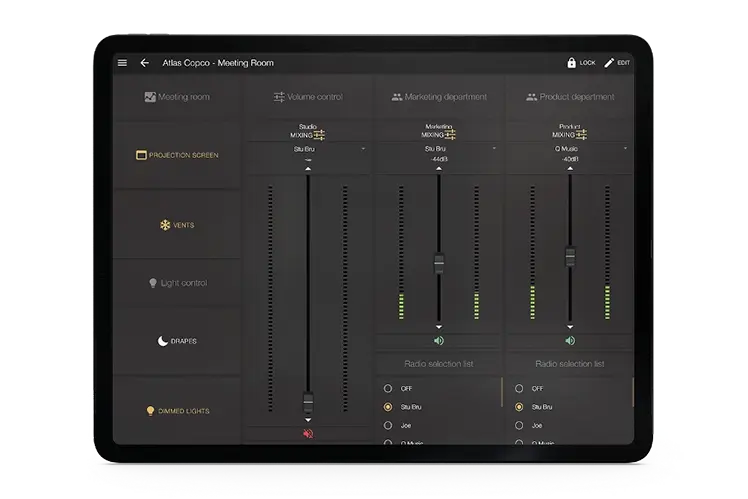Select OFF in Product radio selection list

coord(519,388)
